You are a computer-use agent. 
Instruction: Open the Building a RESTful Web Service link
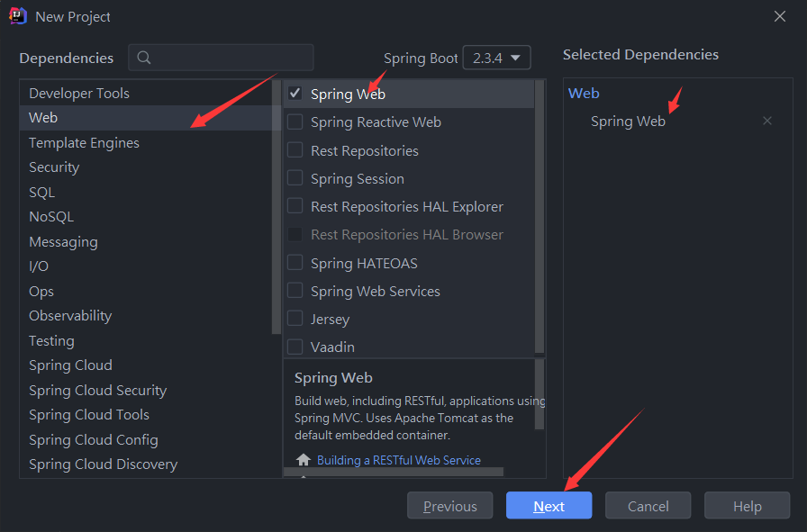tap(399, 460)
